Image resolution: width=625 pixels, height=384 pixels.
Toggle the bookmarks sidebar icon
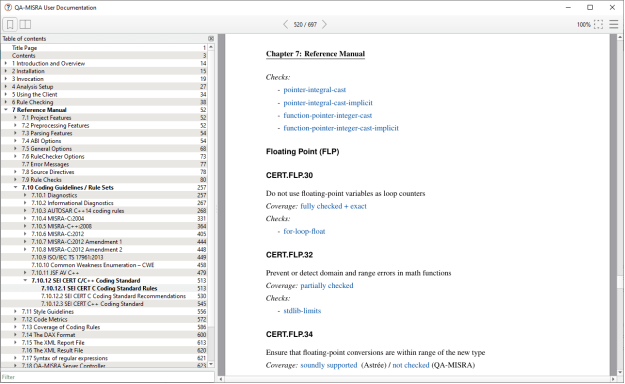(10, 24)
